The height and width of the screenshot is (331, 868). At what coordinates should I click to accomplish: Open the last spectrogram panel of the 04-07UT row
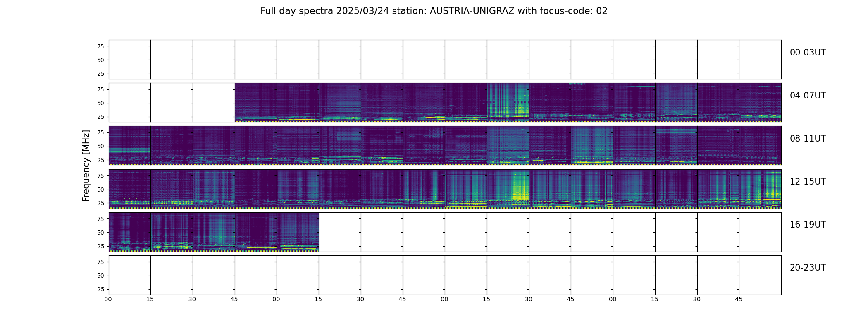pyautogui.click(x=760, y=103)
